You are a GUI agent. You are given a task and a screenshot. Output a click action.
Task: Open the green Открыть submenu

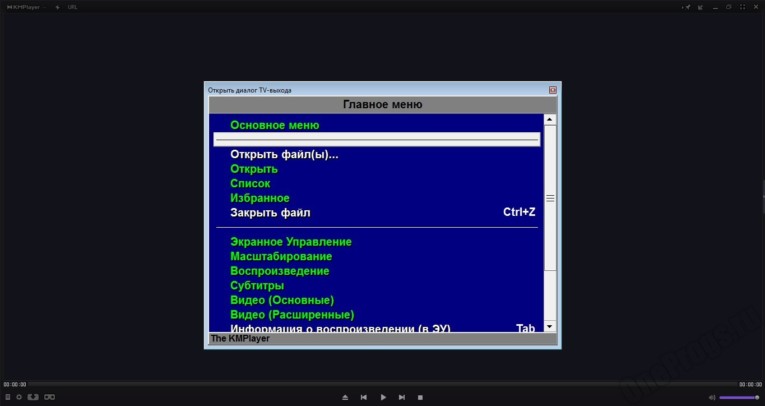click(254, 169)
